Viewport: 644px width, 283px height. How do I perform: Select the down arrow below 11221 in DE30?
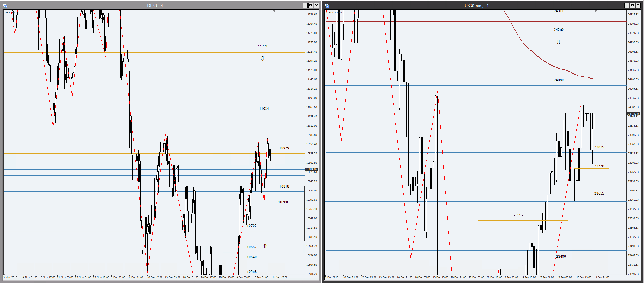tap(263, 59)
